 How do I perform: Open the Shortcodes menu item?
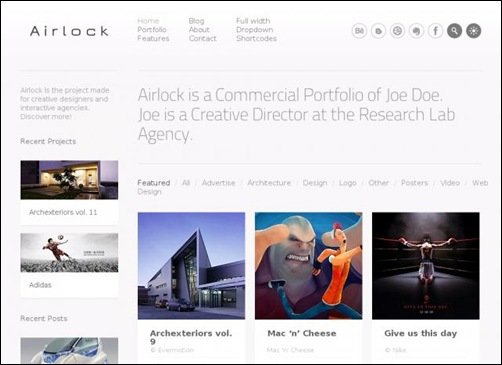coord(256,38)
